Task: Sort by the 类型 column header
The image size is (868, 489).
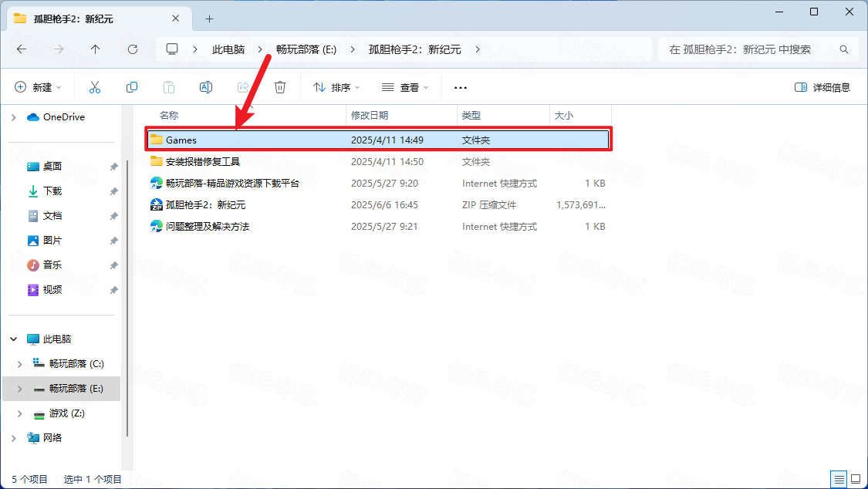Action: [x=471, y=115]
